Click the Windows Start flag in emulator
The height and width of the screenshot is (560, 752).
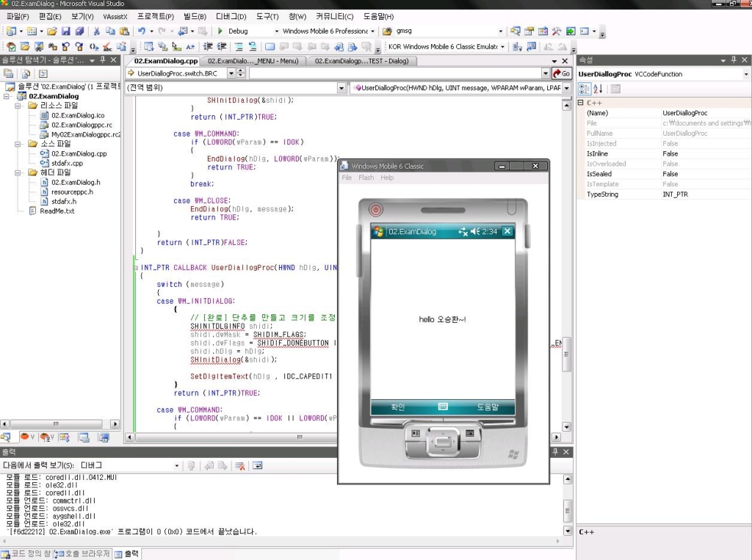pyautogui.click(x=378, y=232)
